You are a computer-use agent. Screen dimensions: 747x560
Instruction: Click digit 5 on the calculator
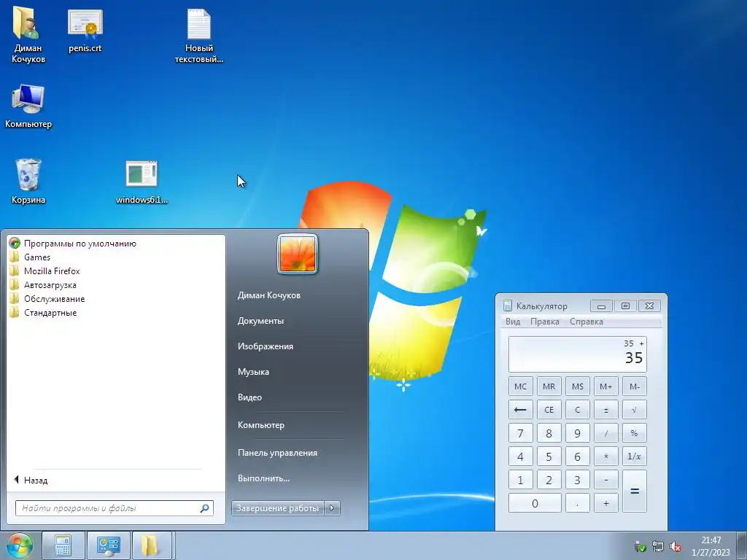[x=549, y=456]
